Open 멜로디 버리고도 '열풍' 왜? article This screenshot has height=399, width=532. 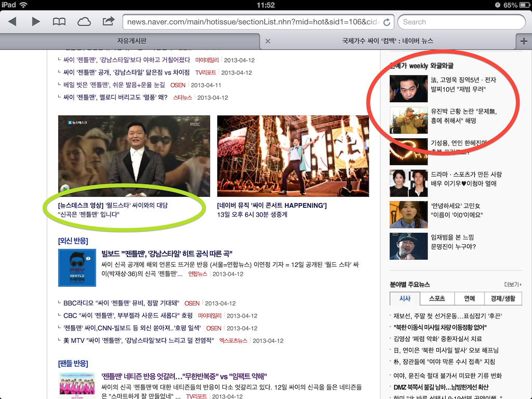coord(115,97)
